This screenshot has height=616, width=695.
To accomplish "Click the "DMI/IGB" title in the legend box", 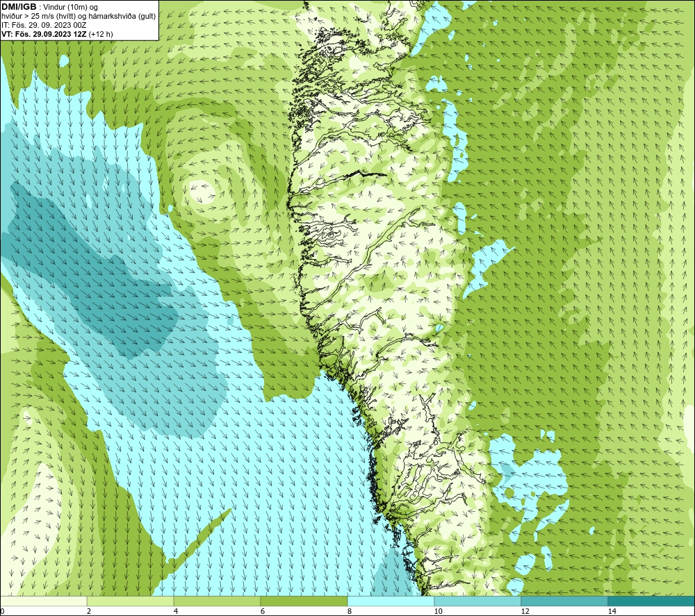I will (19, 7).
